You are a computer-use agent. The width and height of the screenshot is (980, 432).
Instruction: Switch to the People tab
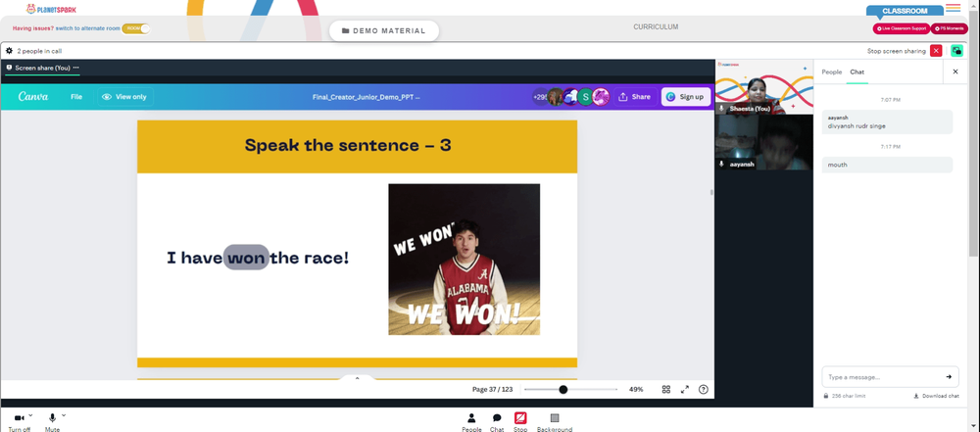click(831, 72)
